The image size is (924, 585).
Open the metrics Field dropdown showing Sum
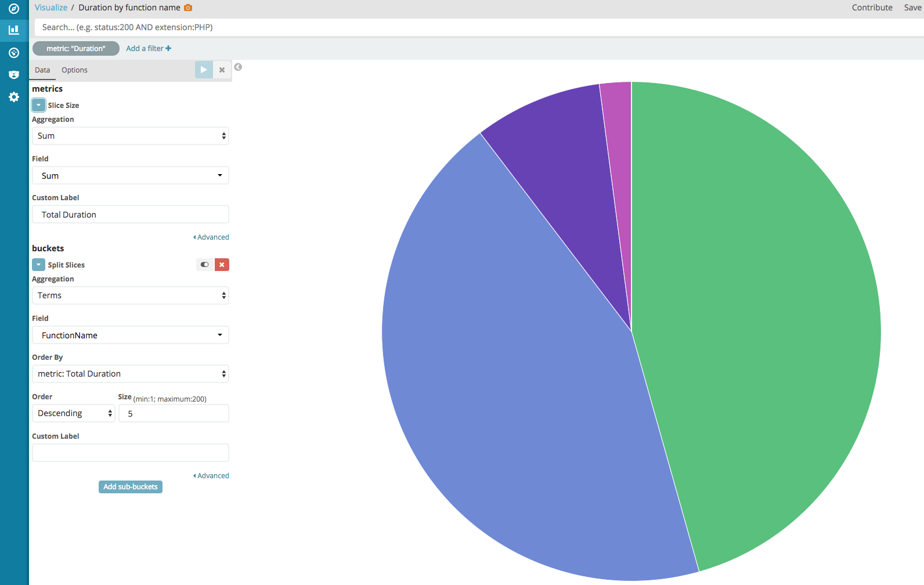131,175
